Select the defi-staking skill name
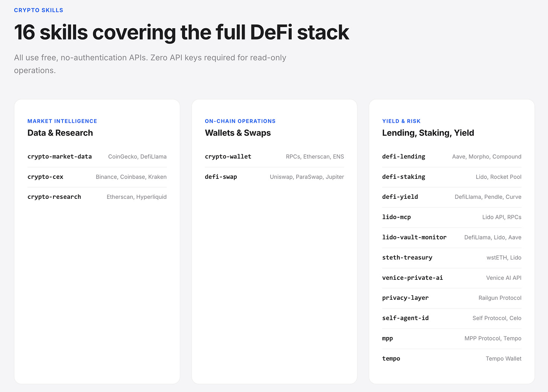548x392 pixels. coord(403,177)
